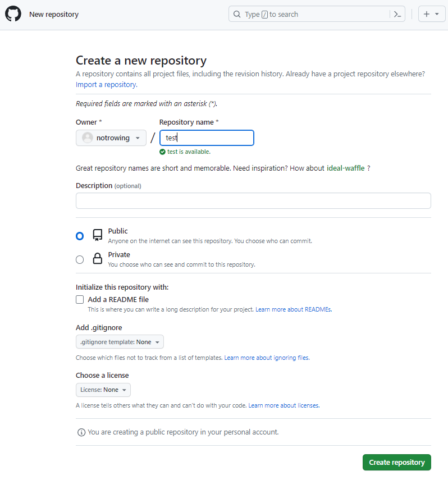The height and width of the screenshot is (480, 448).
Task: Click the Choose a license label
Action: 102,376
